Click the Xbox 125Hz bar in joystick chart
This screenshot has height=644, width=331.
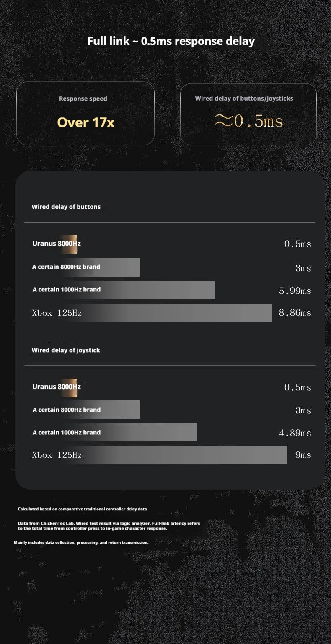[160, 455]
